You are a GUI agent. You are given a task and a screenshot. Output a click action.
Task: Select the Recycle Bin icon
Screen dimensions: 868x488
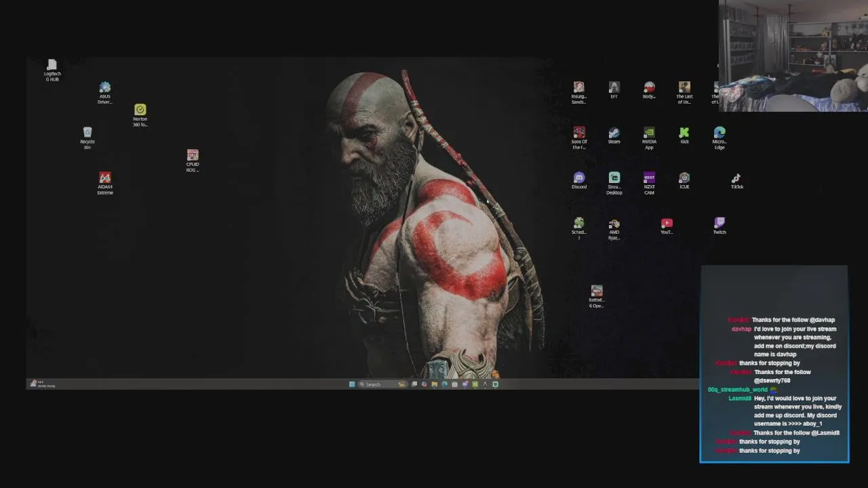pos(87,138)
